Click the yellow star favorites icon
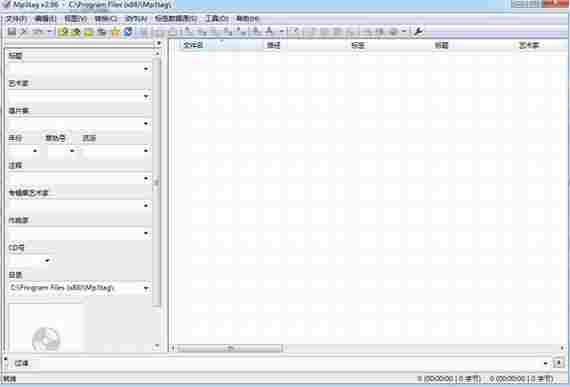This screenshot has height=387, width=570. click(115, 32)
